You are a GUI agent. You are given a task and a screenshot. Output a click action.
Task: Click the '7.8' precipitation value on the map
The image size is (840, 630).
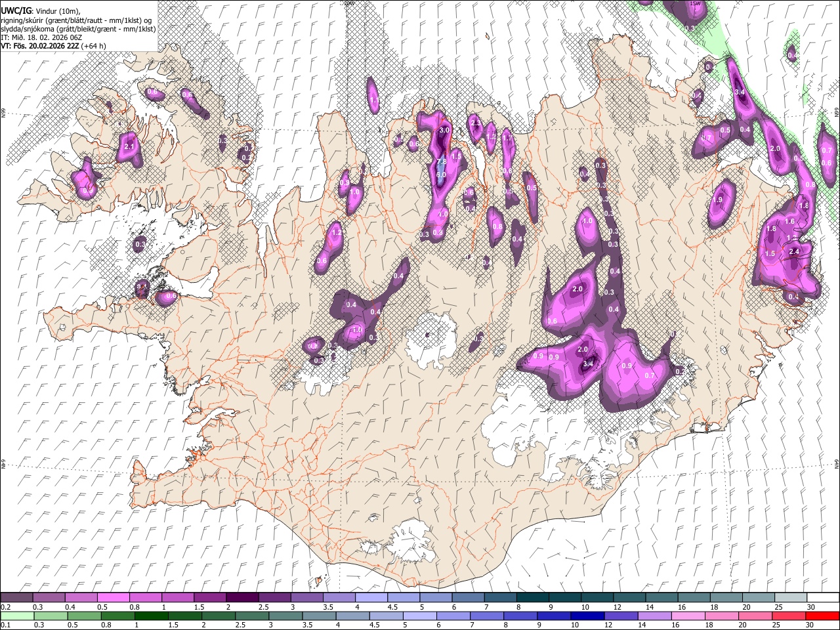click(x=442, y=161)
